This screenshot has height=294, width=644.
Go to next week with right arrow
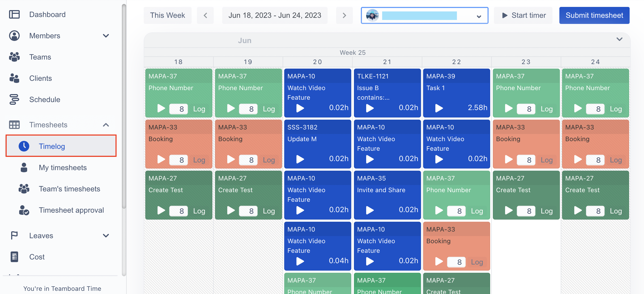coord(344,15)
